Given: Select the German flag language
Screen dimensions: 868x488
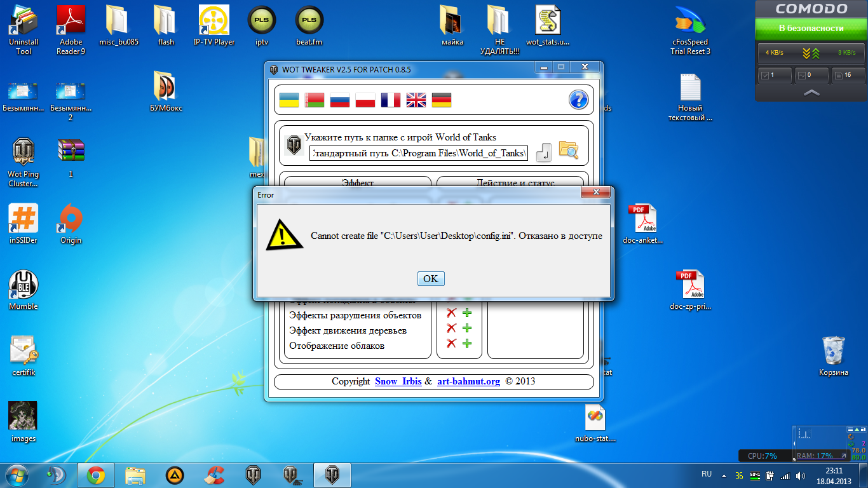Looking at the screenshot, I should 442,100.
